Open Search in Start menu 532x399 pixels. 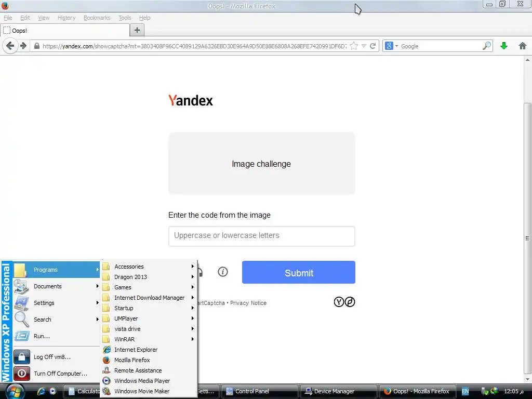click(57, 320)
